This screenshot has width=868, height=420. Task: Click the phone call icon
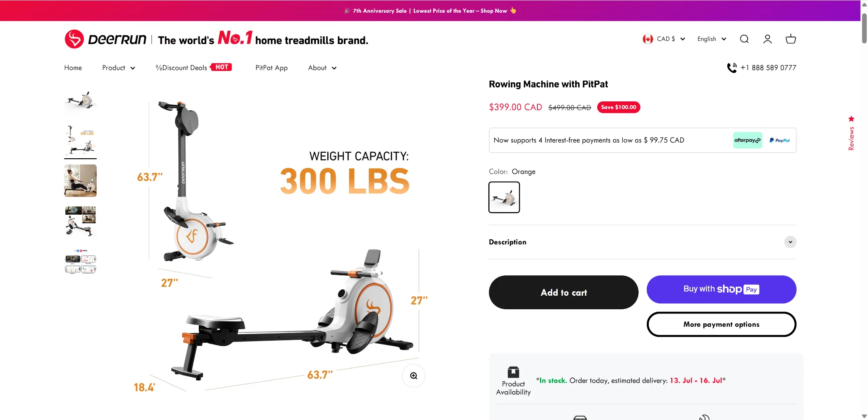732,68
